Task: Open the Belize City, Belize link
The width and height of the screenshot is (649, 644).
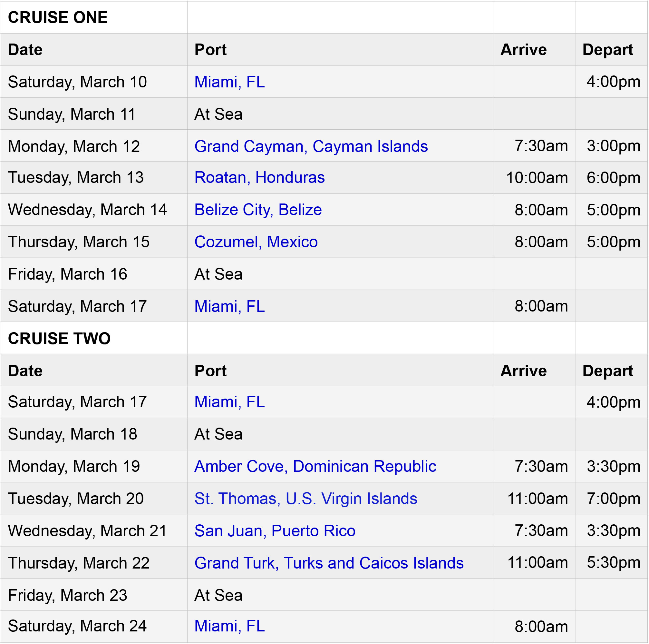Action: [x=258, y=210]
